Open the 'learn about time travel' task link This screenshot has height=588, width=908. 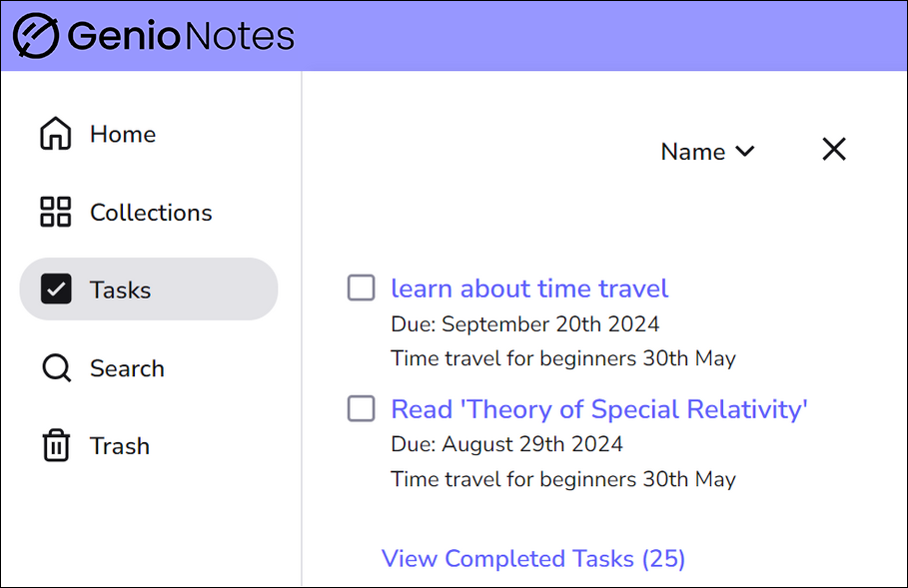coord(529,289)
